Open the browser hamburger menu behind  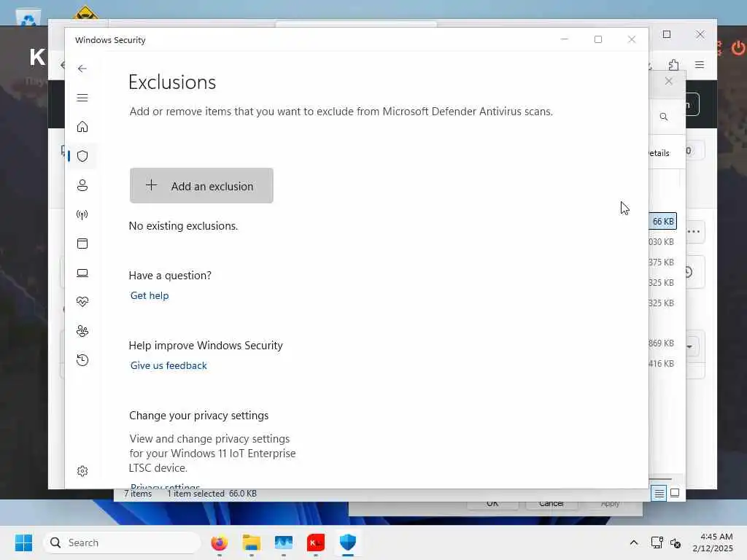700,65
